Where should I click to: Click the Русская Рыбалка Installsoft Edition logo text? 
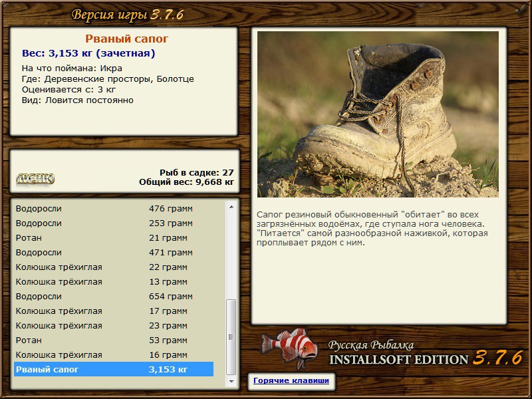coord(426,353)
